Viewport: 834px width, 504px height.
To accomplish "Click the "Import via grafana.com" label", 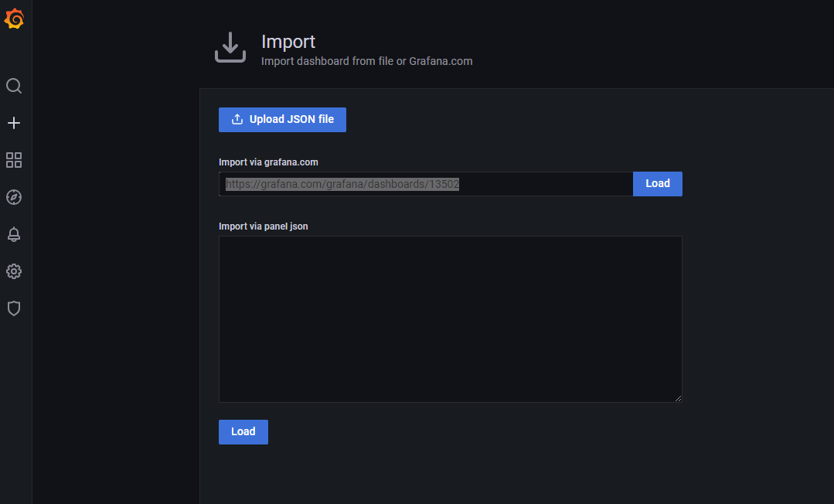I will [268, 162].
